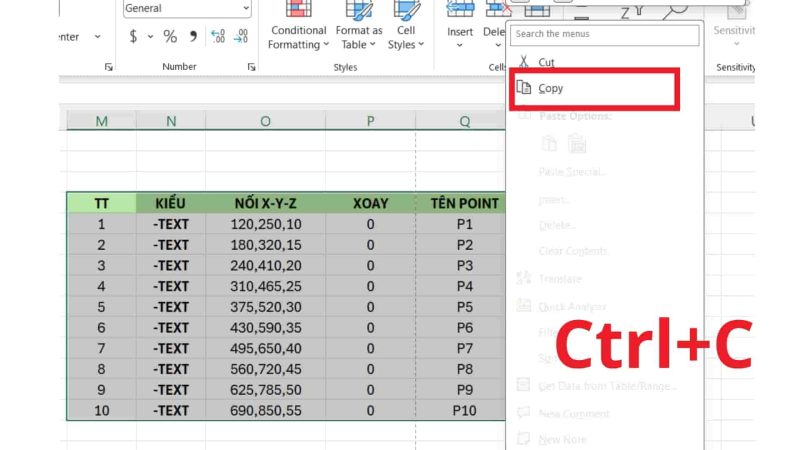800x450 pixels.
Task: Select column N header
Action: click(x=171, y=121)
